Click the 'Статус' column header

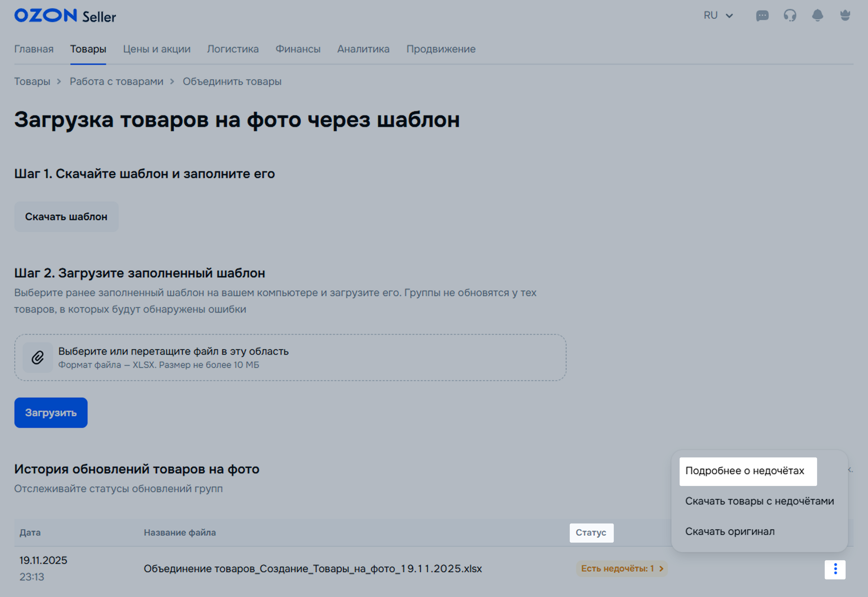[x=591, y=533]
